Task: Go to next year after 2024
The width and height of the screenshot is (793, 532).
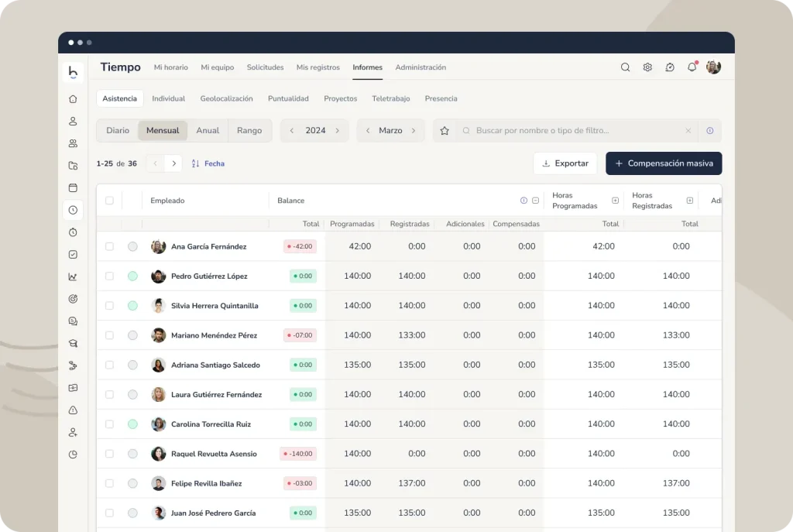Action: tap(338, 130)
